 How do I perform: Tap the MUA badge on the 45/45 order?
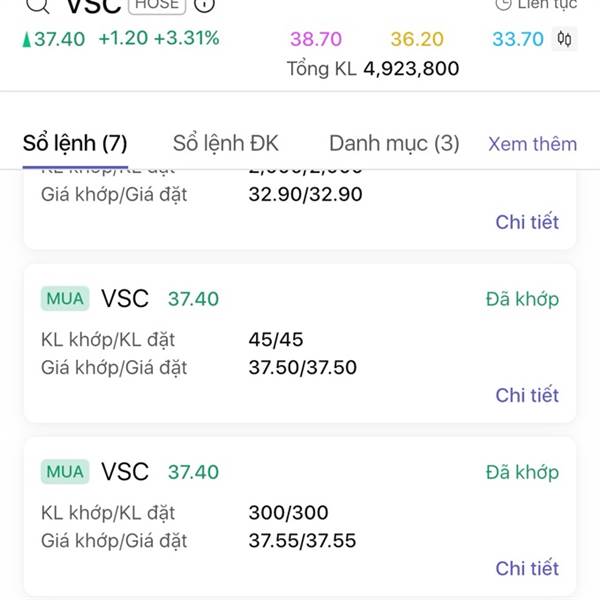coord(65,298)
